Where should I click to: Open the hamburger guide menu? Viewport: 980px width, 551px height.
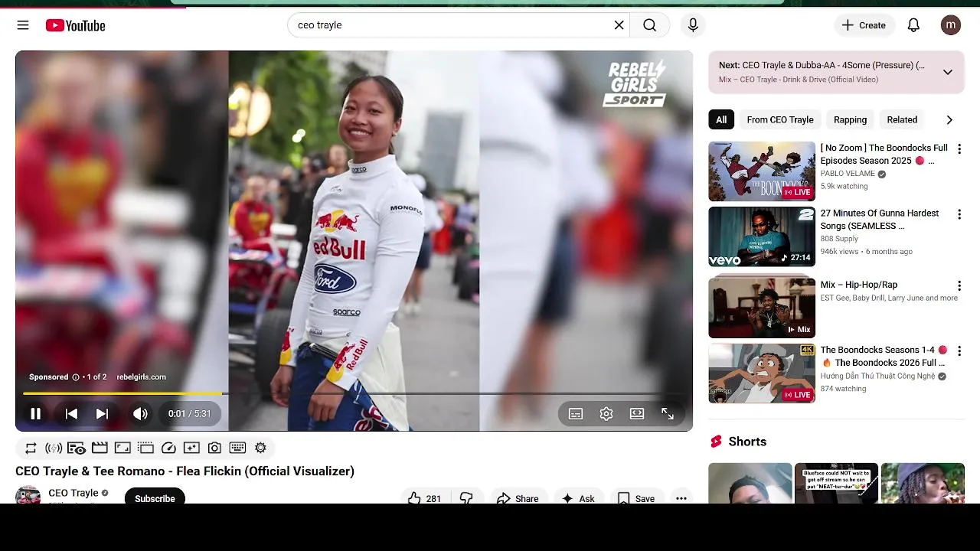coord(23,25)
